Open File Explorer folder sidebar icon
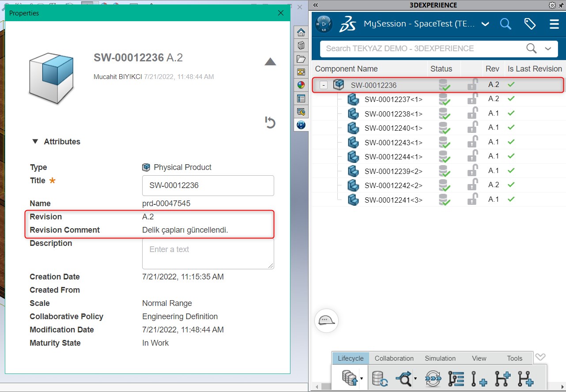 [x=301, y=59]
